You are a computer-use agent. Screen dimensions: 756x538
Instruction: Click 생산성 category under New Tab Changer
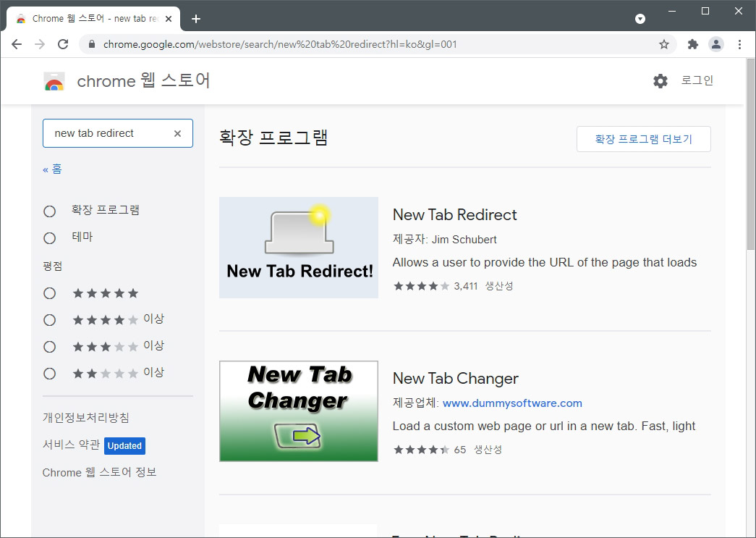pyautogui.click(x=488, y=450)
